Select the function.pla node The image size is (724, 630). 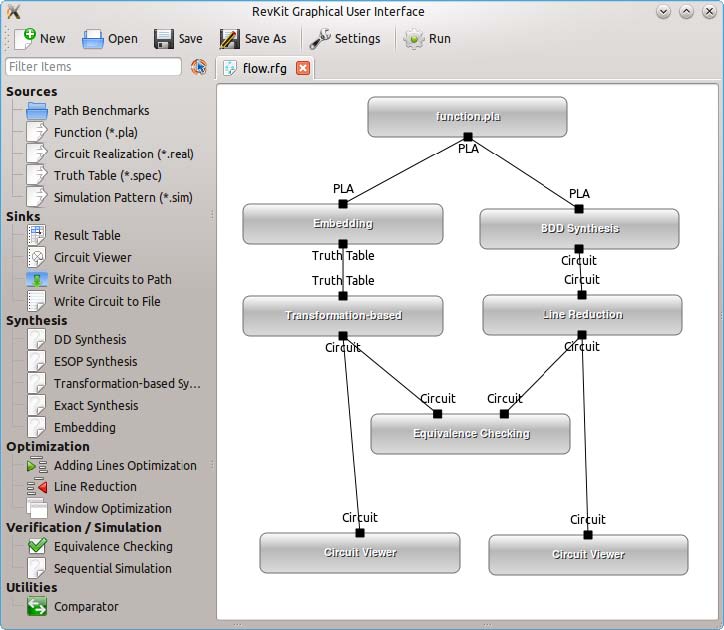(x=467, y=117)
